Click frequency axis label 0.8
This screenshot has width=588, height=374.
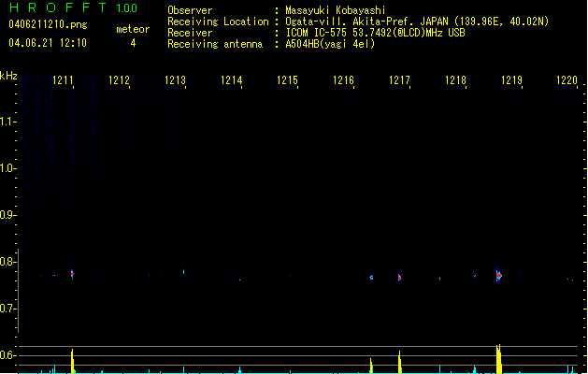coord(7,262)
